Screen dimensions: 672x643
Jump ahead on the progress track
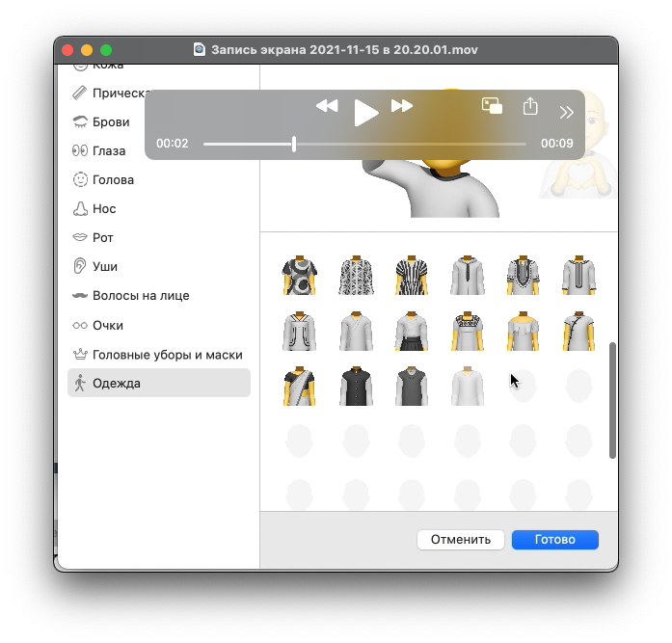(x=412, y=144)
